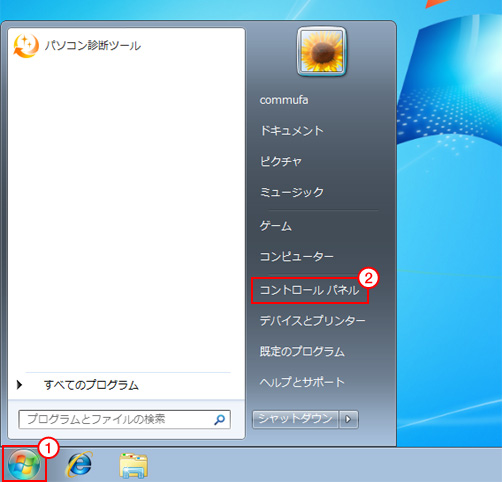Open コンピューター from Start menu

(297, 257)
